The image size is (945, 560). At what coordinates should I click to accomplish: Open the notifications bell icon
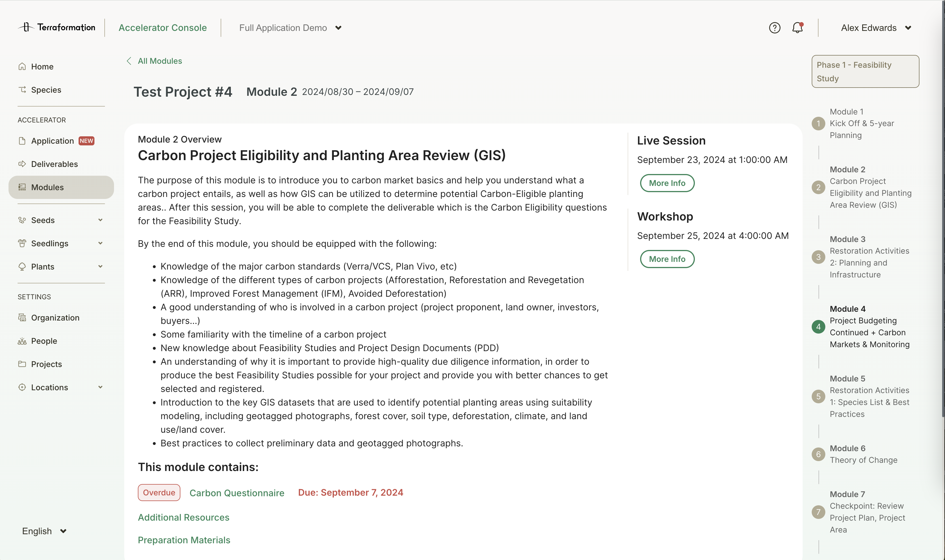click(797, 28)
